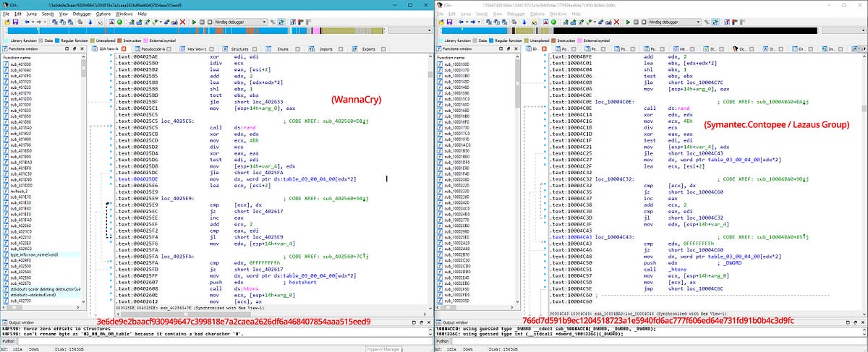Click Function name column header, left IDA
Viewport: 868px width, 352px height.
click(17, 56)
